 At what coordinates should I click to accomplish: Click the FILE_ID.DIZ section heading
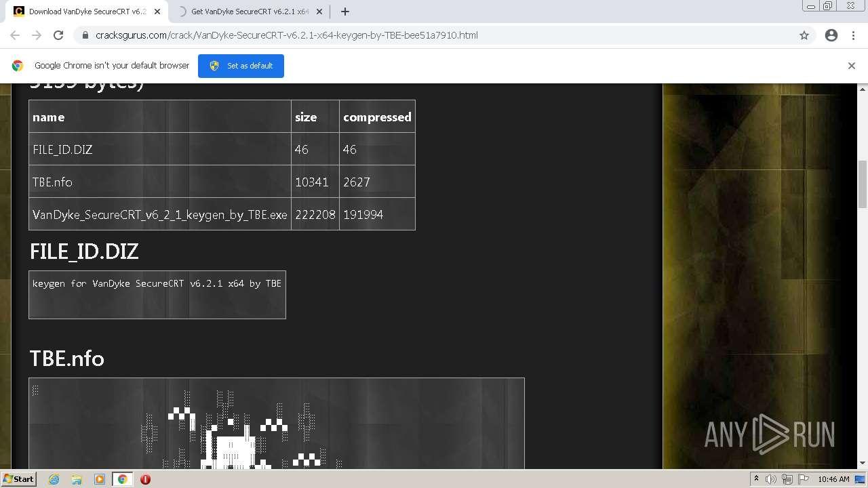click(84, 251)
